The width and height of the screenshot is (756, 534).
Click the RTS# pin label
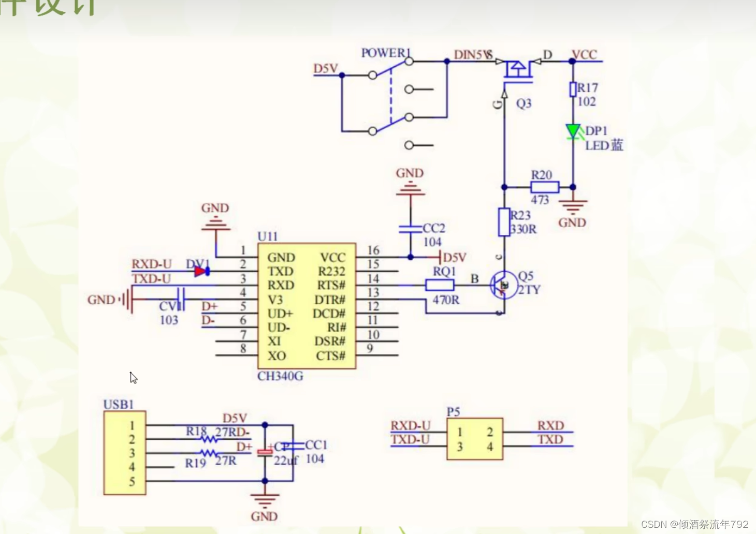pos(331,285)
